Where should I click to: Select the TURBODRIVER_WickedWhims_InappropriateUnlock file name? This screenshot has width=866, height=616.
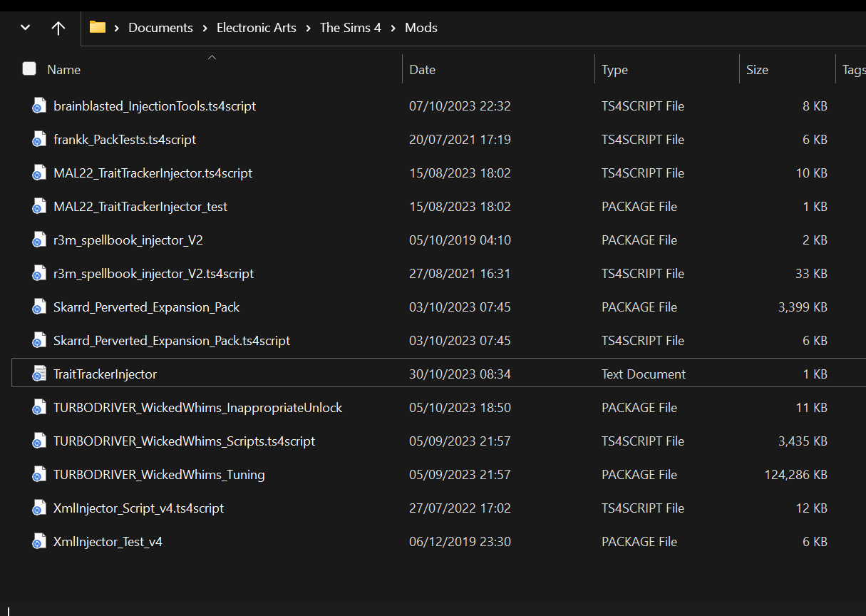point(198,408)
